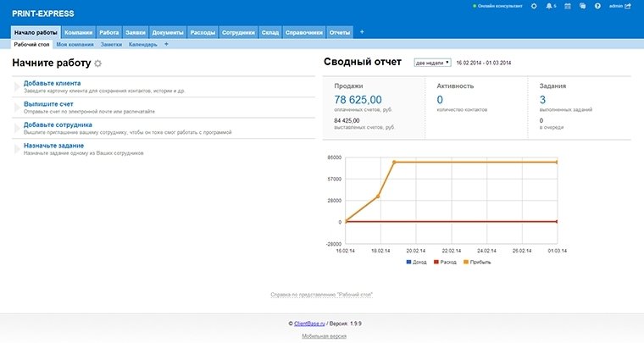The width and height of the screenshot is (644, 343).
Task: Open the Мобильная версия link
Action: pyautogui.click(x=324, y=336)
